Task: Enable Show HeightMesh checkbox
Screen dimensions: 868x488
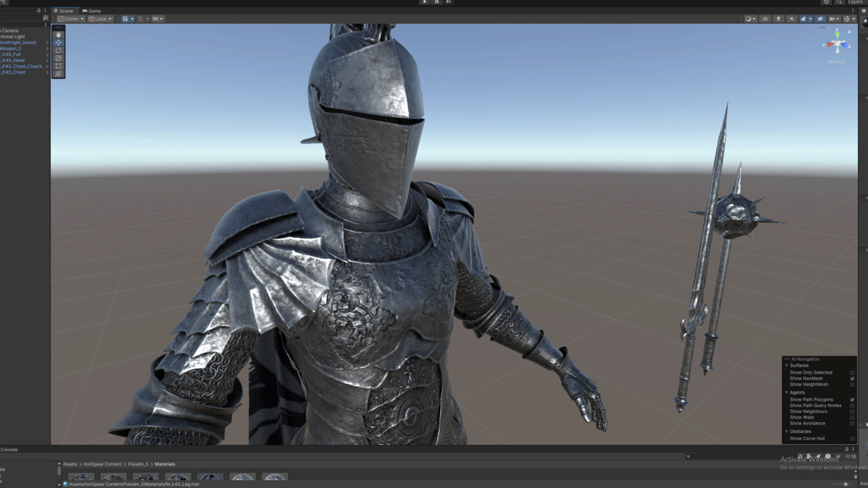Action: [852, 385]
